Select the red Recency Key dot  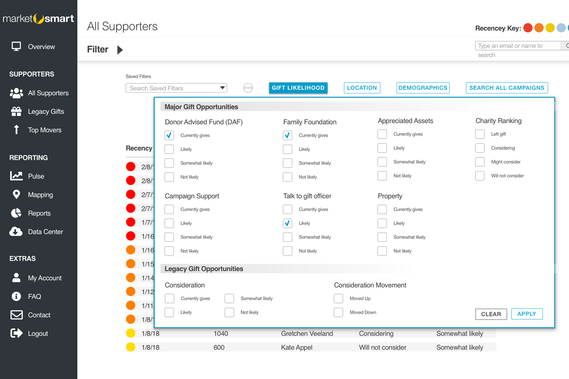pos(528,28)
